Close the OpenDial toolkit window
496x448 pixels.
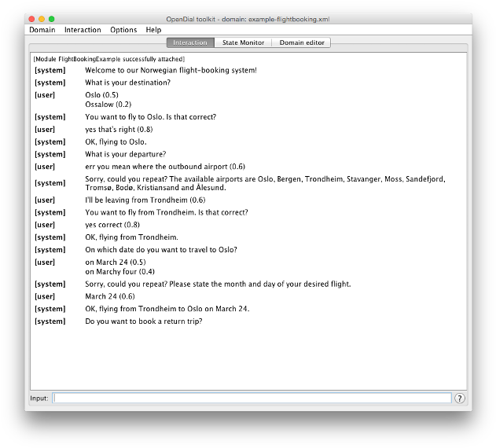(31, 19)
